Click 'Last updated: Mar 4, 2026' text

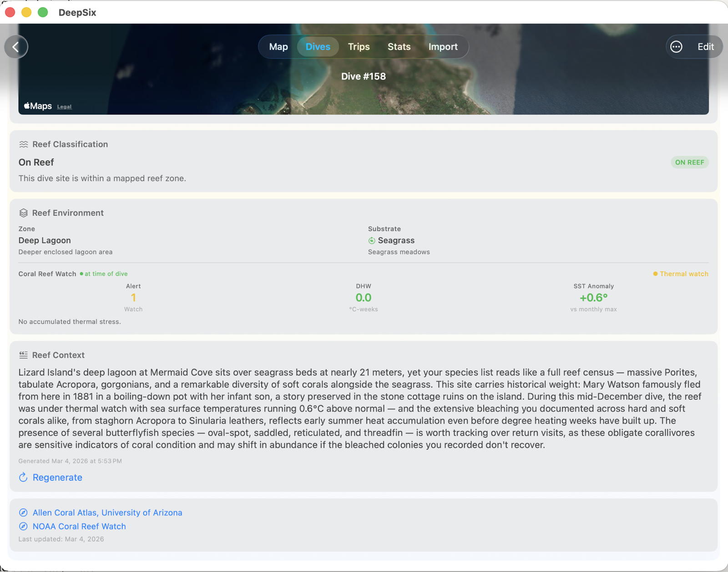click(61, 539)
